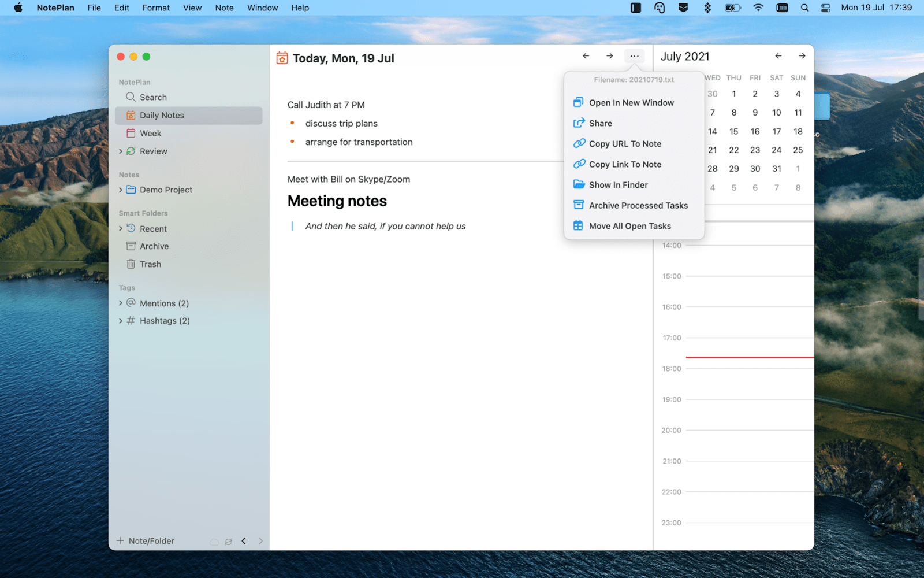Click the Demo Project folder icon
Viewport: 924px width, 578px height.
click(131, 190)
